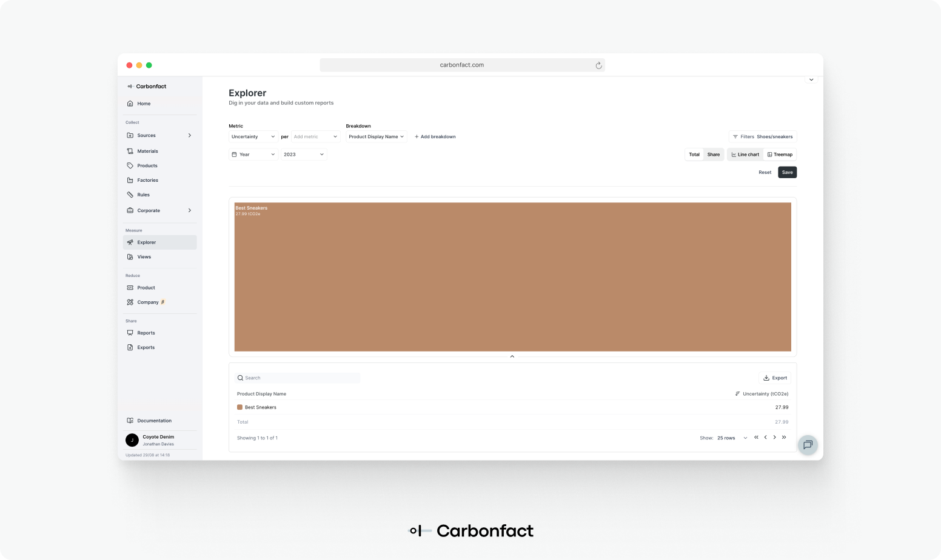The height and width of the screenshot is (560, 941).
Task: Switch view to Share
Action: (714, 155)
